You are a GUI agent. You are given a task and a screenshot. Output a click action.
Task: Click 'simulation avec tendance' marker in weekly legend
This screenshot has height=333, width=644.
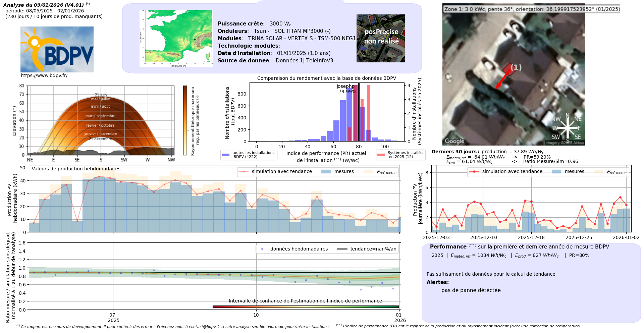243,172
